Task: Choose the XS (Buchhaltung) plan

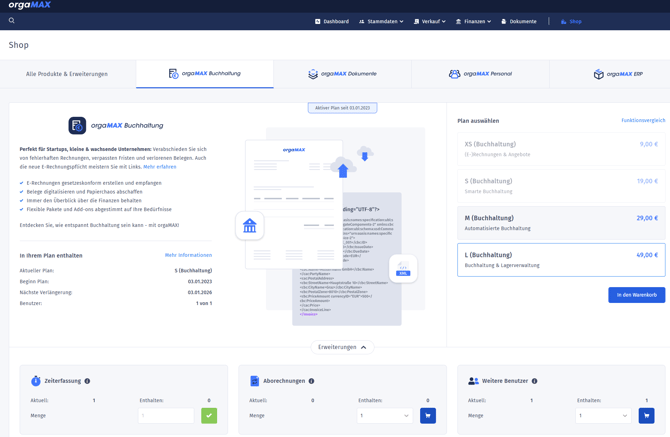Action: 561,149
